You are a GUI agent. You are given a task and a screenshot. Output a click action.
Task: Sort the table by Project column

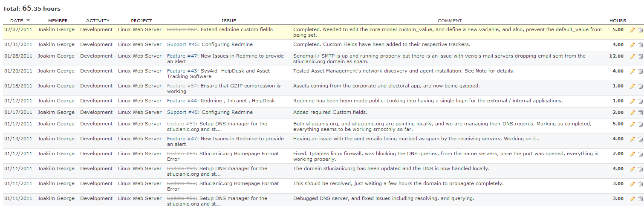click(142, 20)
